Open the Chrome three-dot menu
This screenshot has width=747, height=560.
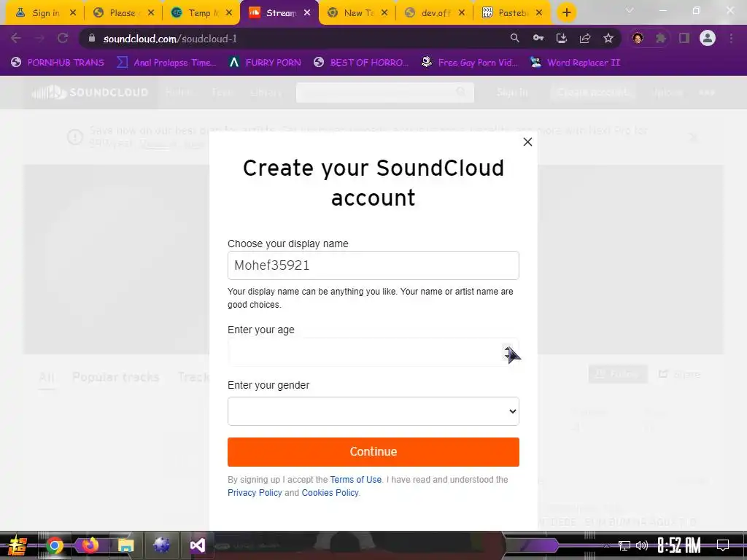(x=731, y=38)
